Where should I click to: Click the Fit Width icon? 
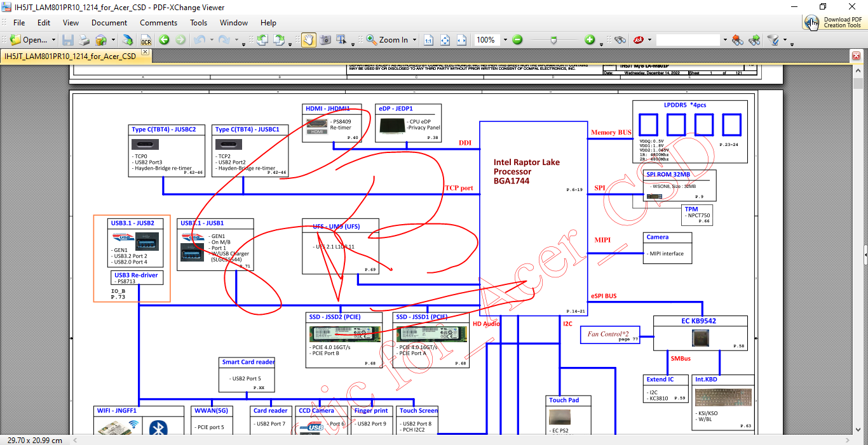coord(462,39)
